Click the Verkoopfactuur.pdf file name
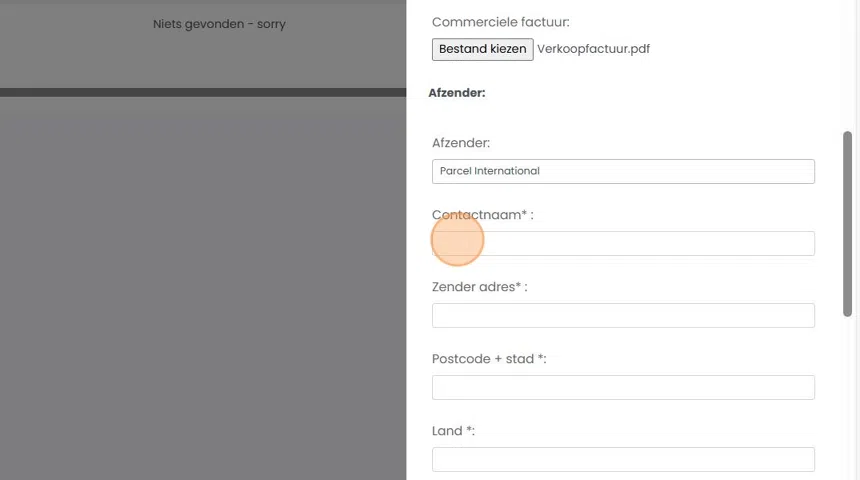Image resolution: width=860 pixels, height=480 pixels. point(593,49)
